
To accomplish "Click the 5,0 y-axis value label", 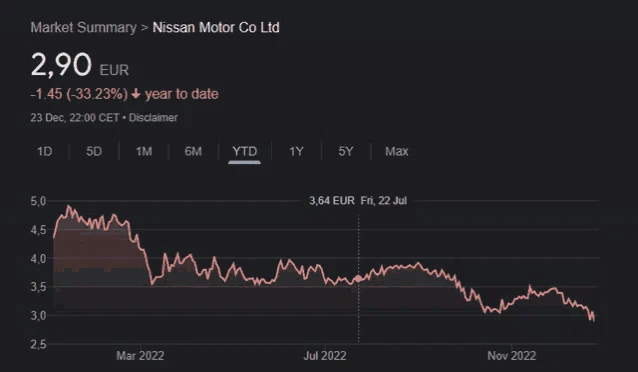I will click(x=38, y=201).
